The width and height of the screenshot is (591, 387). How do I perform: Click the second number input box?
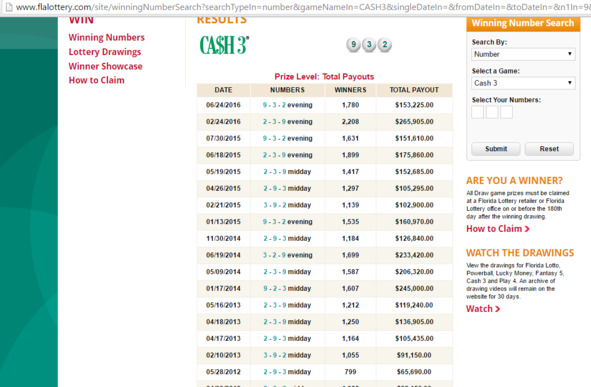point(492,112)
